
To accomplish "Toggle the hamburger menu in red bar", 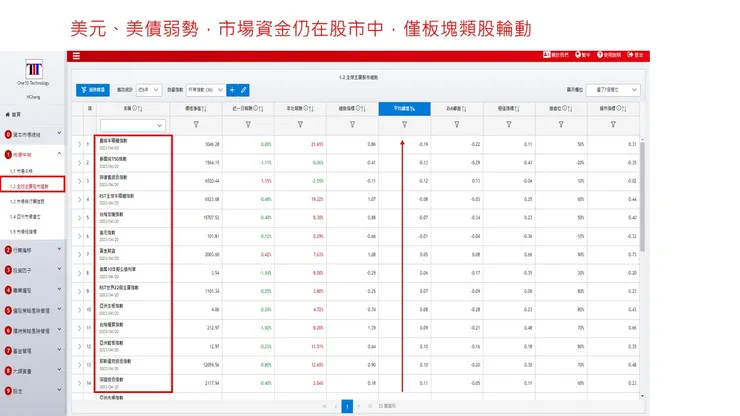I will click(76, 56).
